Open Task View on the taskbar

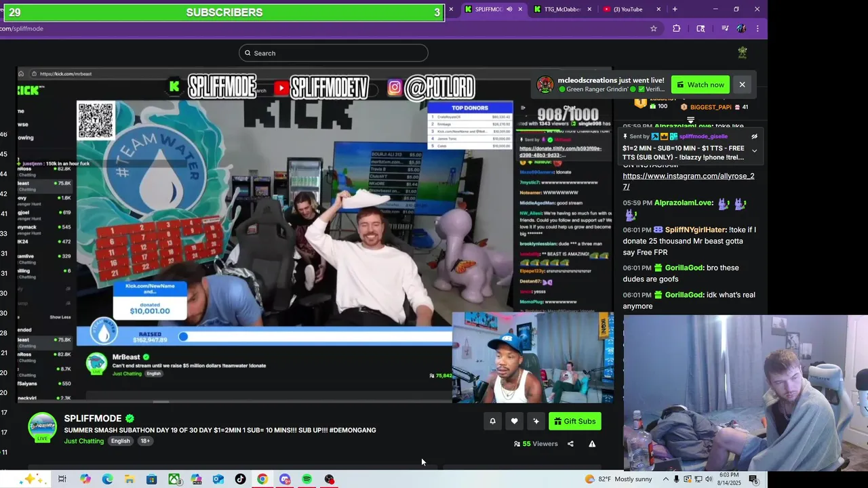(62, 479)
